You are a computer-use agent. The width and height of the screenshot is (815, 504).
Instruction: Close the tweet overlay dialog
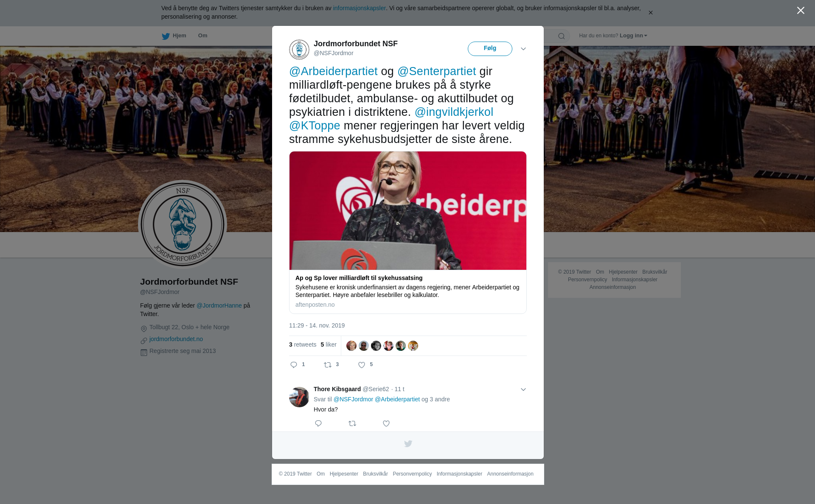click(x=801, y=11)
